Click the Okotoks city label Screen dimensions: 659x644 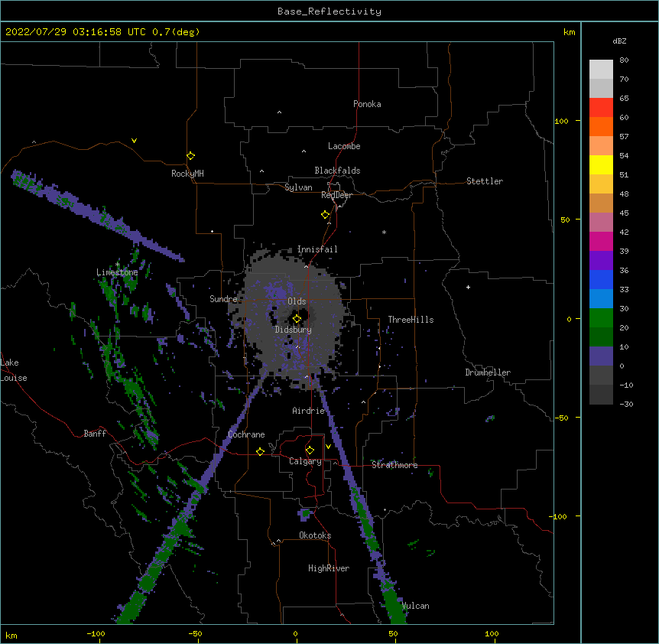point(315,535)
